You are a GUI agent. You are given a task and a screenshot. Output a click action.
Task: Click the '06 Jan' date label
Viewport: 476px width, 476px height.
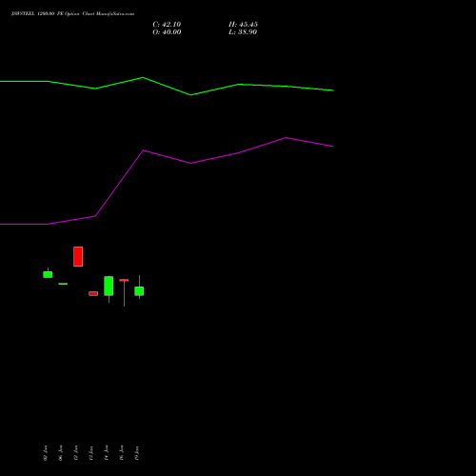[x=61, y=453]
